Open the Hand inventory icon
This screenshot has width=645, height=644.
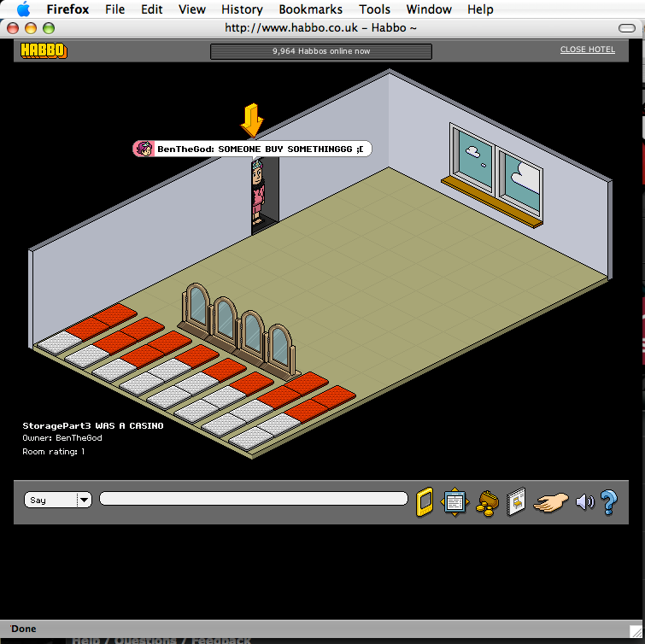click(x=551, y=502)
